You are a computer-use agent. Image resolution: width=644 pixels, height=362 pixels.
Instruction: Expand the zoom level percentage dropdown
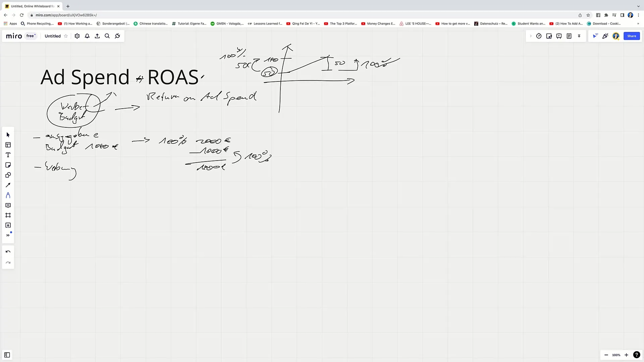[616, 355]
